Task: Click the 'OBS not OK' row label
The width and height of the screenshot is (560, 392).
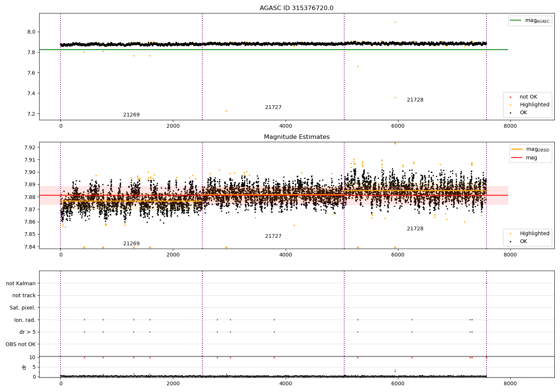Action: [21, 345]
